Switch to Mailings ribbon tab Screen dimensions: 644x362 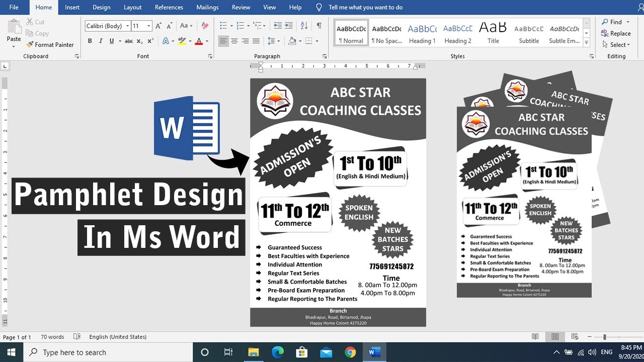point(207,7)
